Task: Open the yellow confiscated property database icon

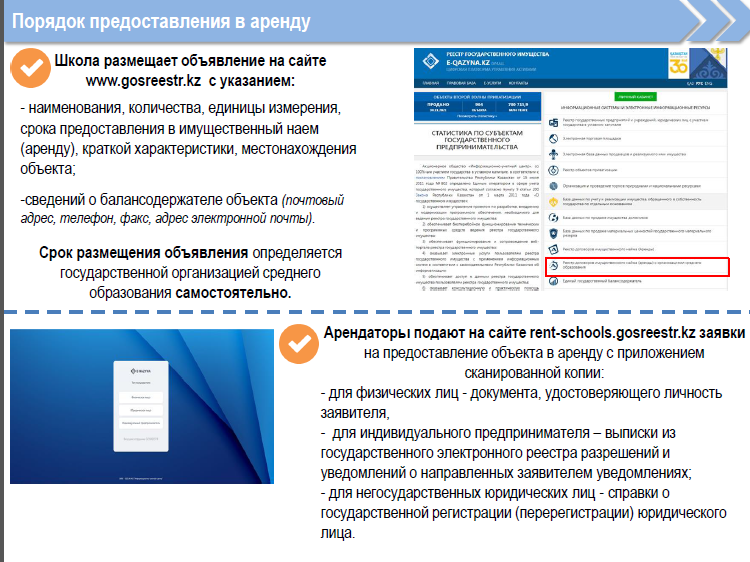Action: click(x=553, y=202)
